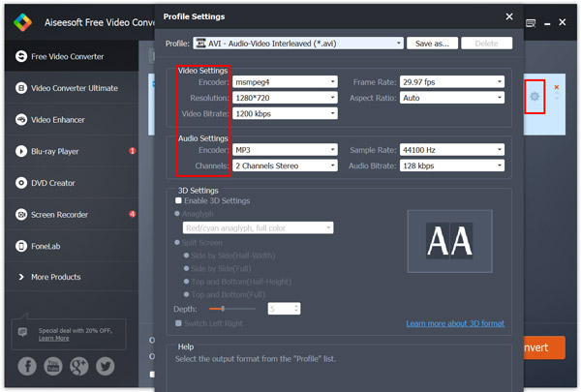
Task: Open the Red/cyan anaglyph dropdown
Action: (258, 227)
